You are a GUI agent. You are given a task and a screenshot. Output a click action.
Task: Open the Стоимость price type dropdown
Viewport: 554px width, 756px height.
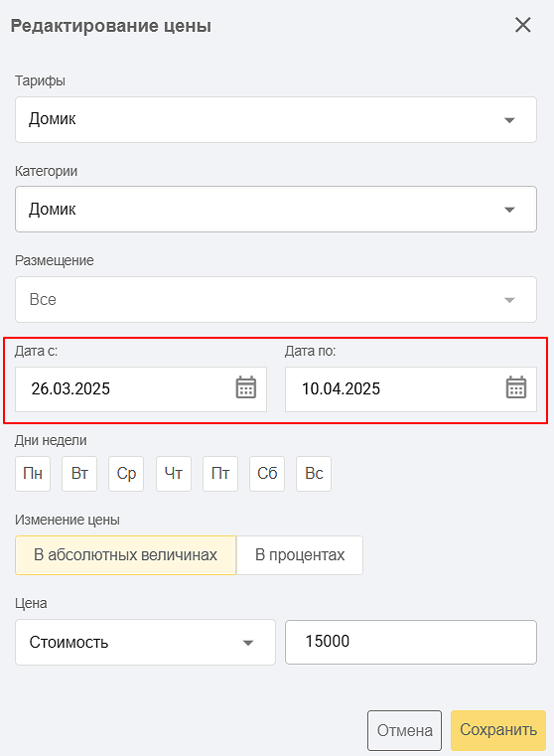click(145, 642)
